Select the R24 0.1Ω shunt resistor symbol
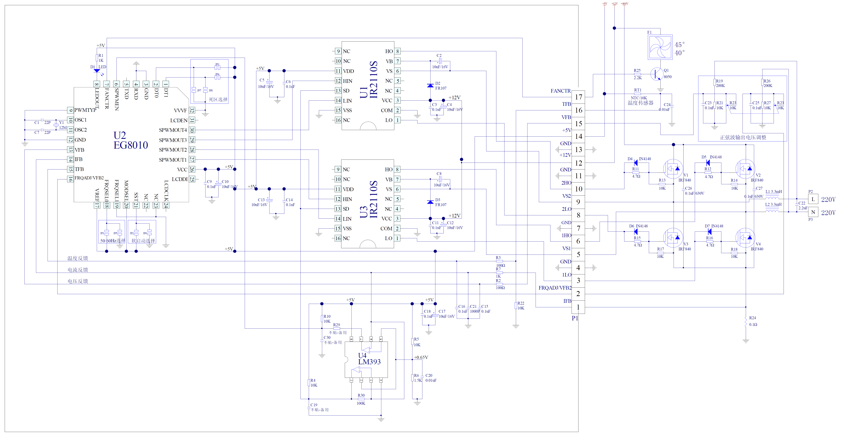The image size is (868, 438). point(746,322)
